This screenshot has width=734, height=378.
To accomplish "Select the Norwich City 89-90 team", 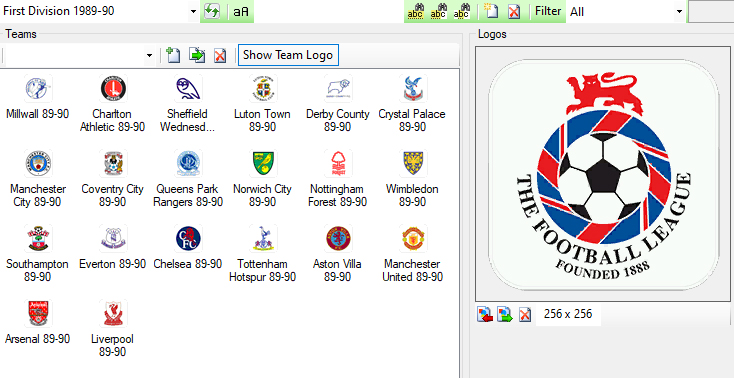I will pos(262,178).
